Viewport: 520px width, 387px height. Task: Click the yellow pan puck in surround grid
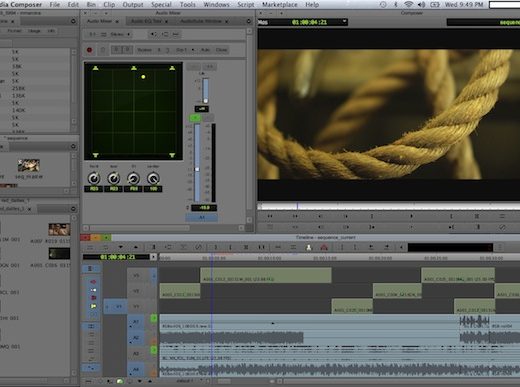pos(143,77)
